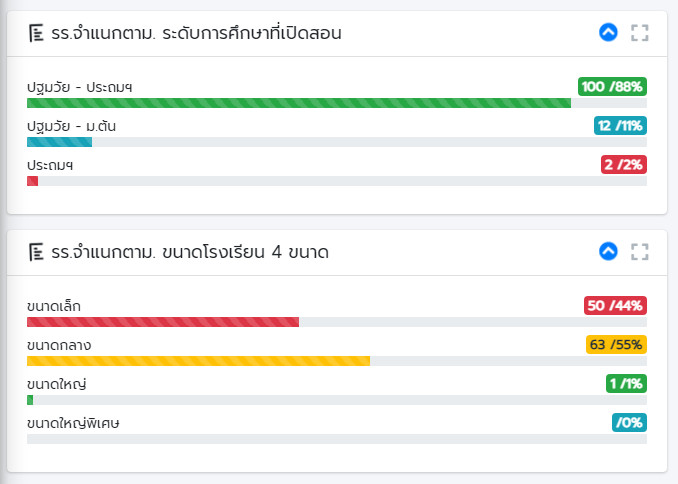Click the yellow ขนาดกลาง progress bar
This screenshot has width=678, height=484.
point(198,361)
